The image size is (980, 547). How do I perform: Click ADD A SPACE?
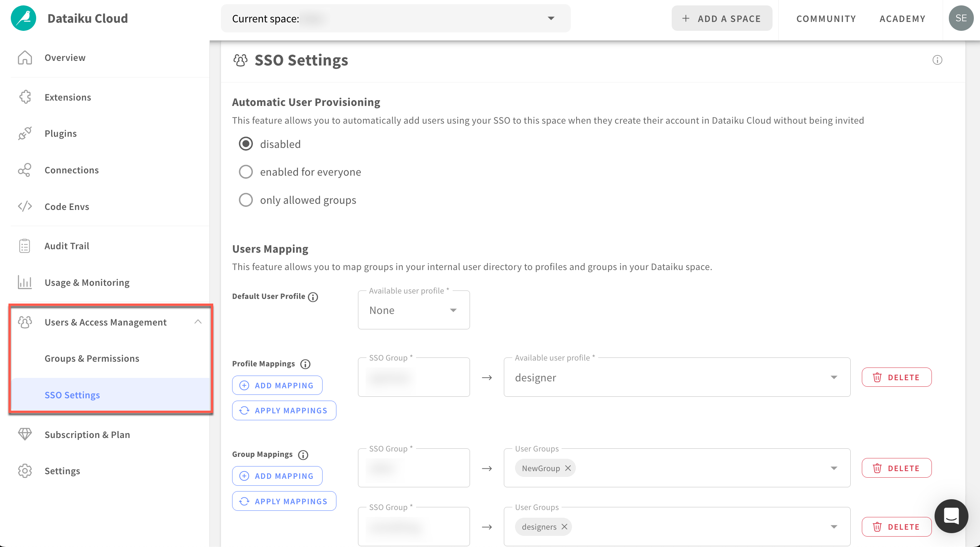tap(722, 18)
